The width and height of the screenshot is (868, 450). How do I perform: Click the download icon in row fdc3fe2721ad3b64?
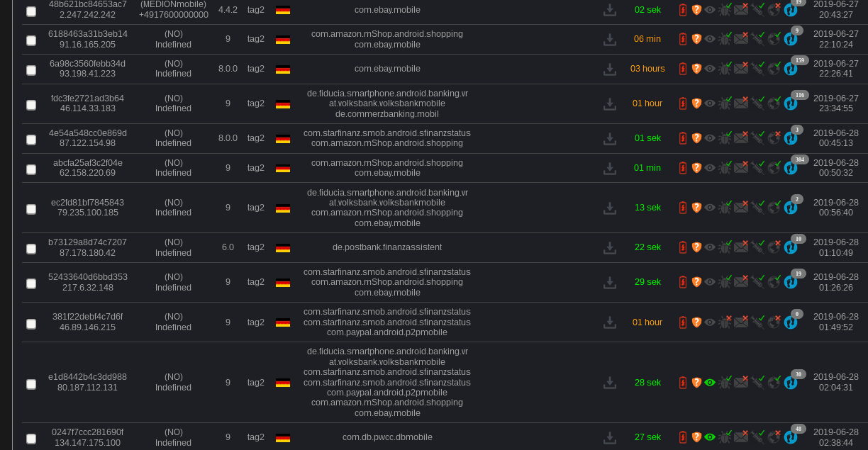click(609, 104)
